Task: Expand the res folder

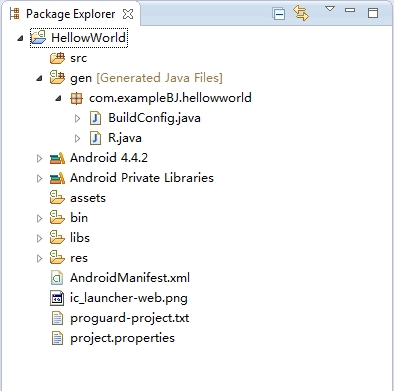Action: 39,258
